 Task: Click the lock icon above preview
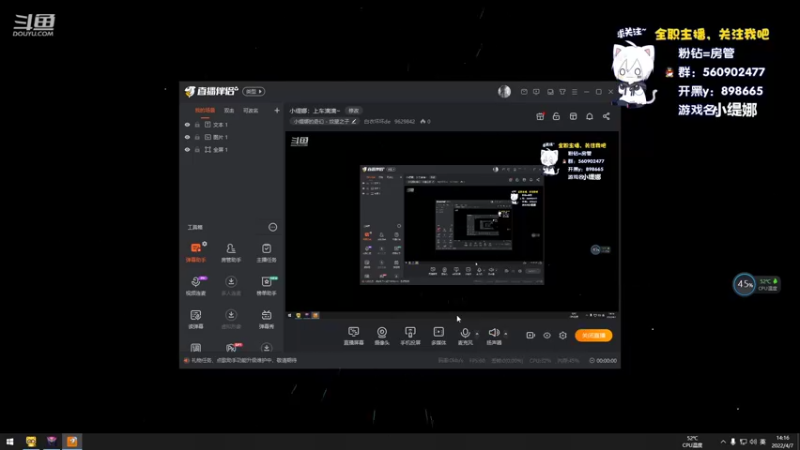(x=556, y=116)
